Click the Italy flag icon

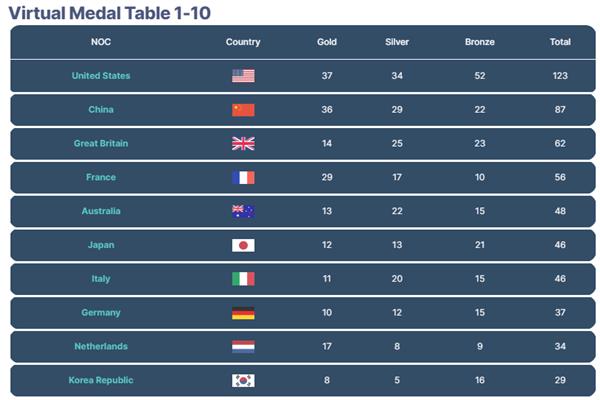tap(243, 279)
